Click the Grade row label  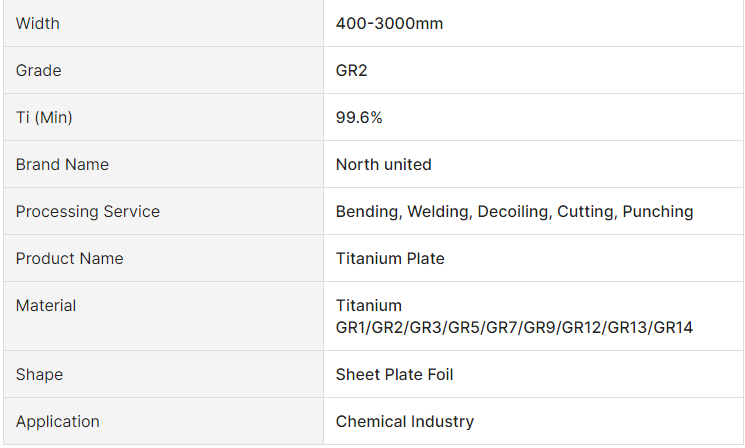39,71
